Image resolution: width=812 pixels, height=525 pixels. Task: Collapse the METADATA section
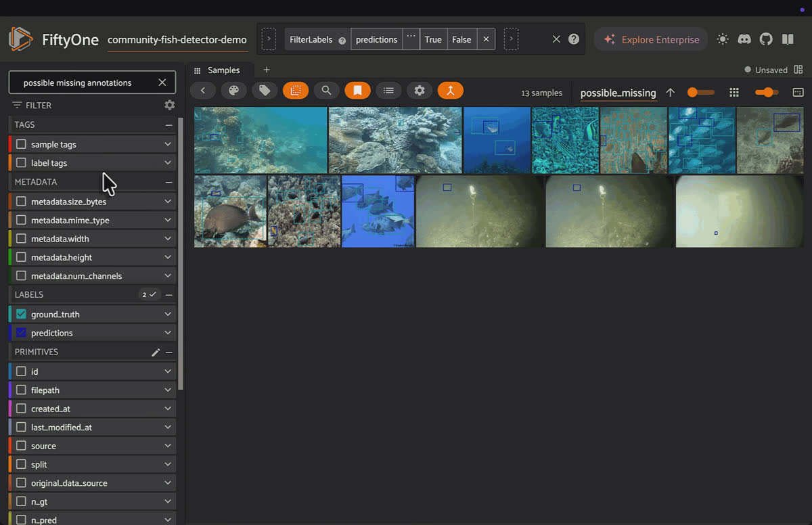(x=169, y=182)
